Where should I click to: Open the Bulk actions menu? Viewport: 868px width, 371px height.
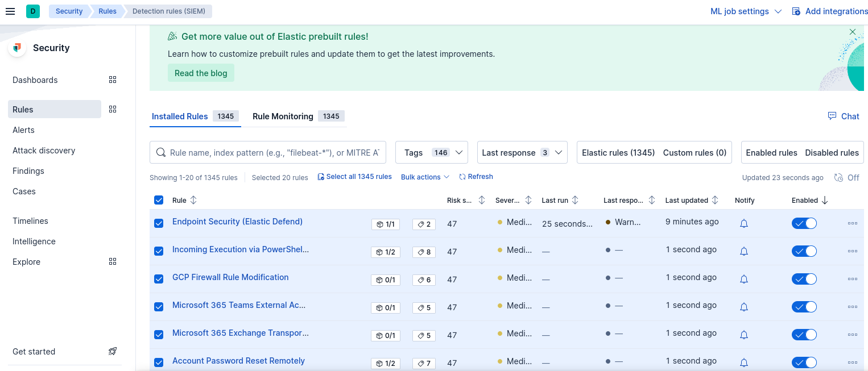pos(425,177)
